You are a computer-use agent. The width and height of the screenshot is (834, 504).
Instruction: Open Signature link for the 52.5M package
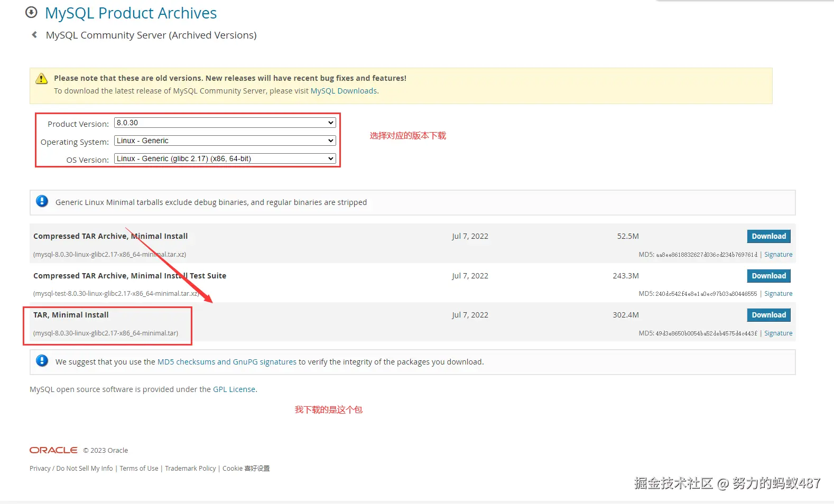tap(778, 255)
